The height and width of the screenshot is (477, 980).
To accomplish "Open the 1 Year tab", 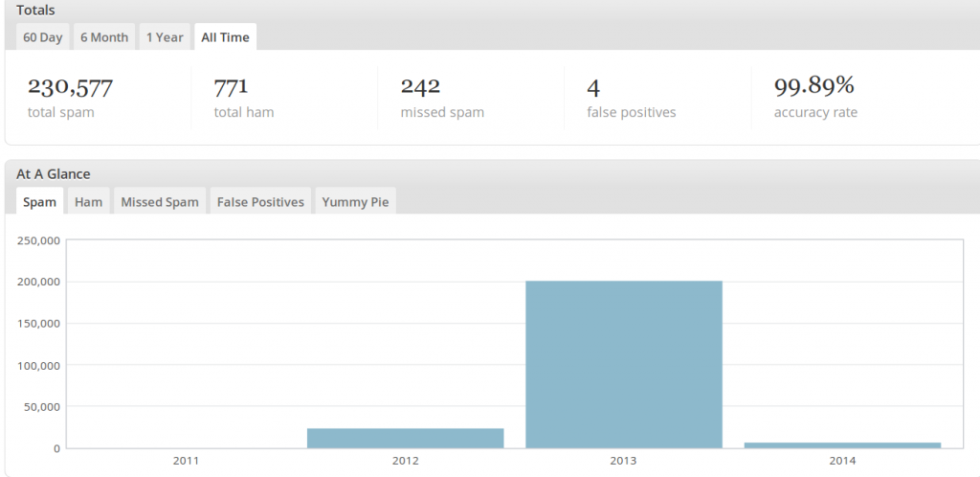I will 165,37.
